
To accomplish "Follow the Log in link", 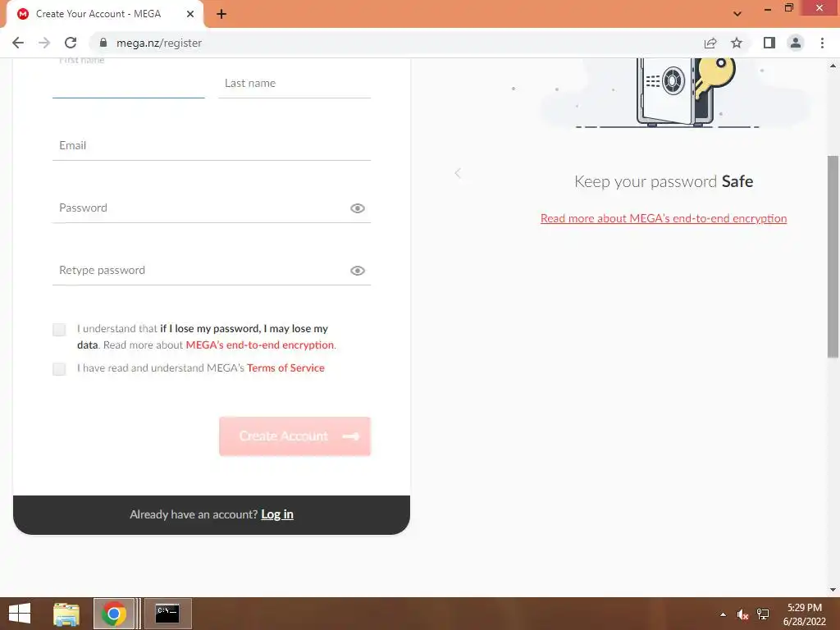I will coord(277,514).
